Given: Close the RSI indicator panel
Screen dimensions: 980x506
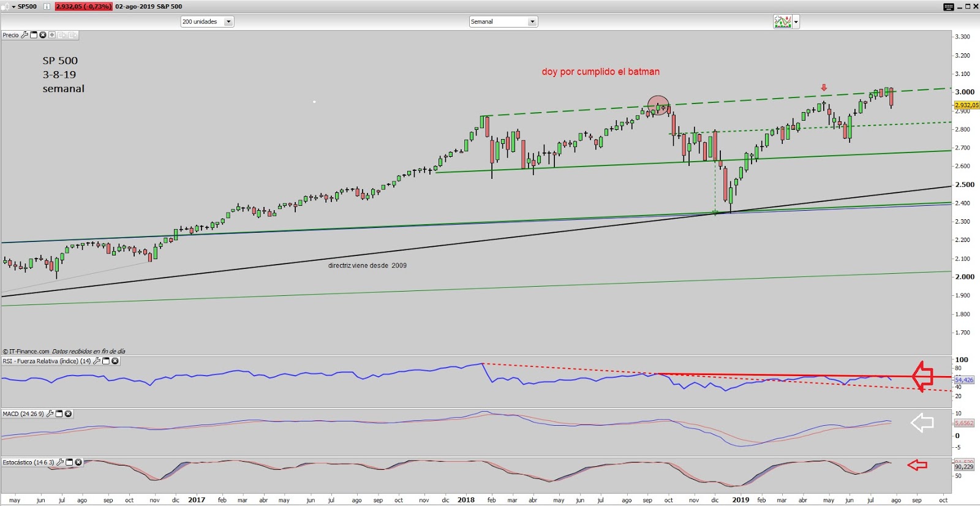Looking at the screenshot, I should pyautogui.click(x=115, y=361).
